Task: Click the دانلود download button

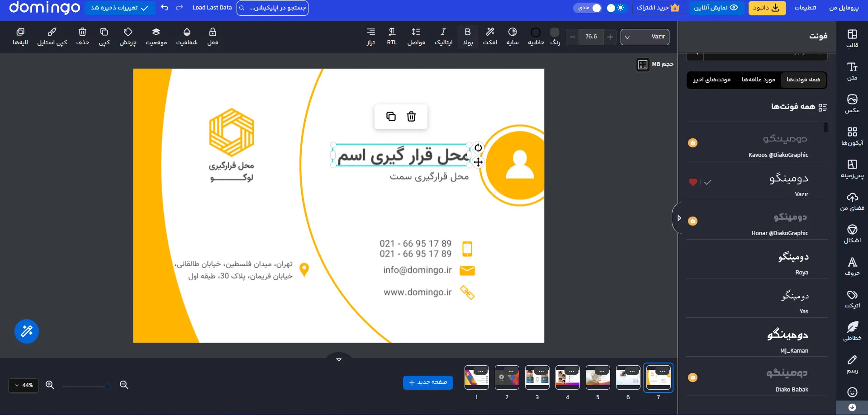Action: 767,8
